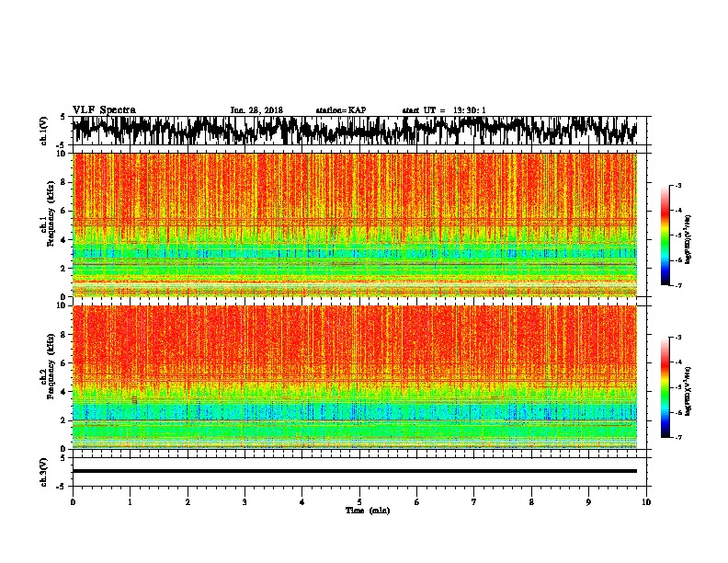Click the ch.1 color scale bar
This screenshot has height=563, width=728.
click(665, 236)
